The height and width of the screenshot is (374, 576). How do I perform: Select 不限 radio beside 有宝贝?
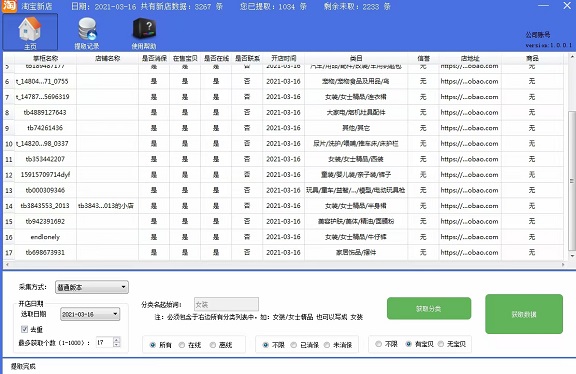378,344
